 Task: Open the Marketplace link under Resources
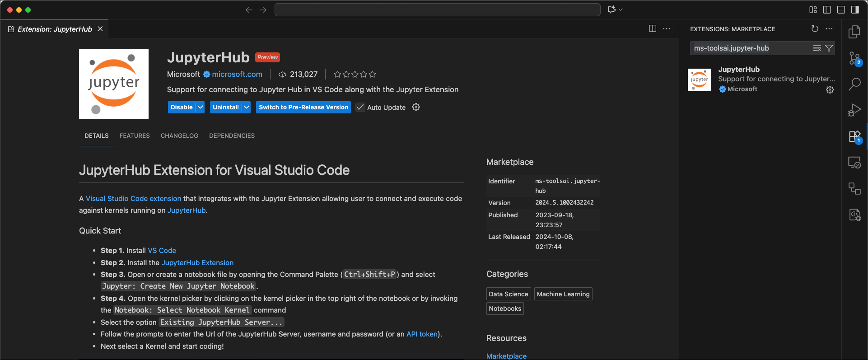point(506,356)
